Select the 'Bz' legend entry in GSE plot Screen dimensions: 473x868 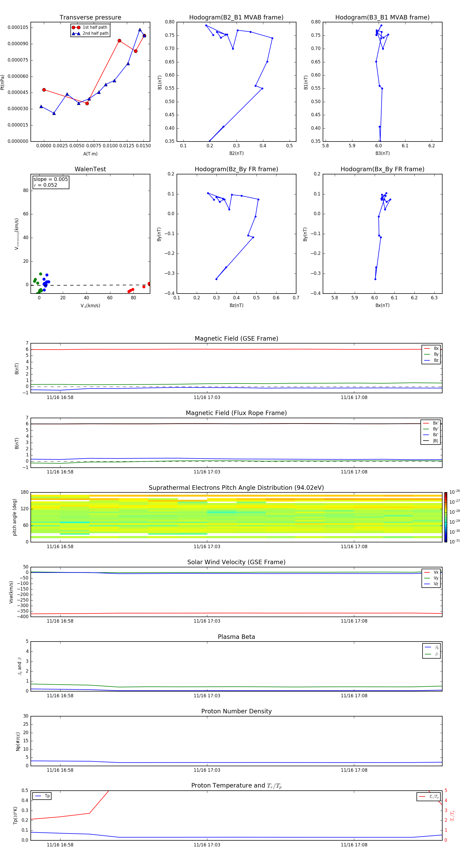[431, 360]
